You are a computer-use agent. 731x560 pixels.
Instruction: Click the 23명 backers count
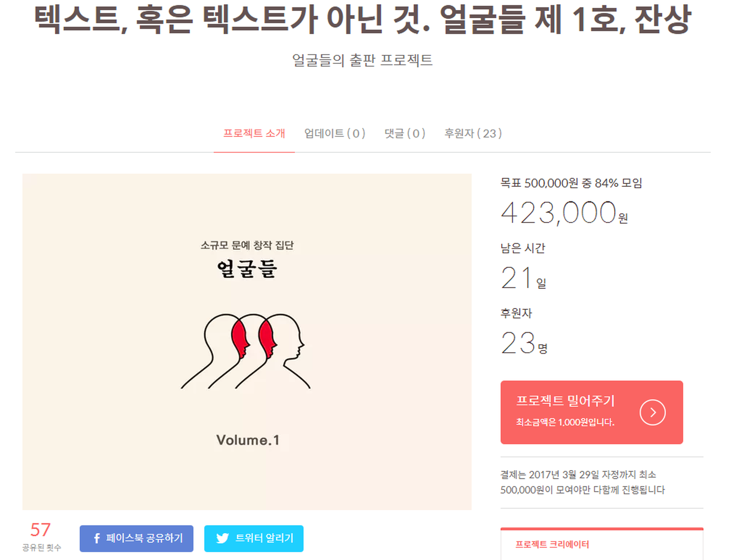click(524, 343)
